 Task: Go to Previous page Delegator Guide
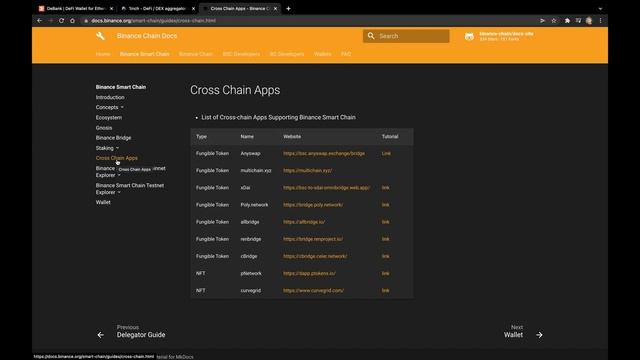(x=131, y=331)
